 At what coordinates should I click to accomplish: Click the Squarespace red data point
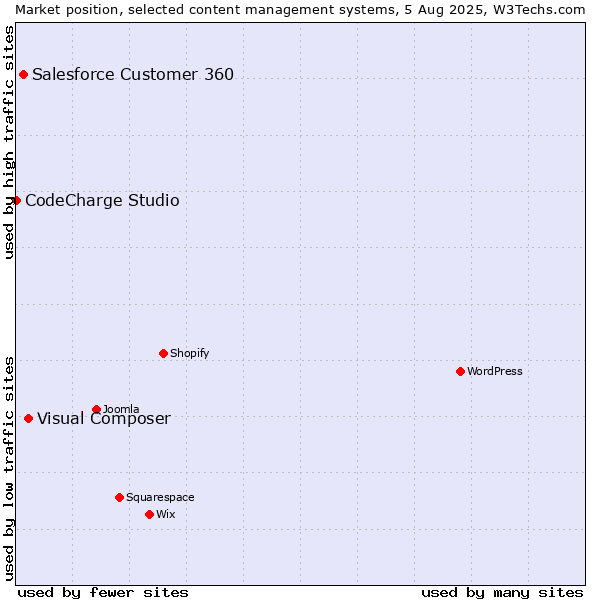coord(119,497)
